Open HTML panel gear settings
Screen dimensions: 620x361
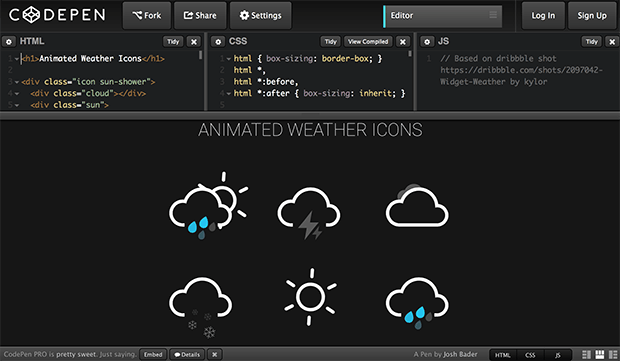[x=9, y=41]
